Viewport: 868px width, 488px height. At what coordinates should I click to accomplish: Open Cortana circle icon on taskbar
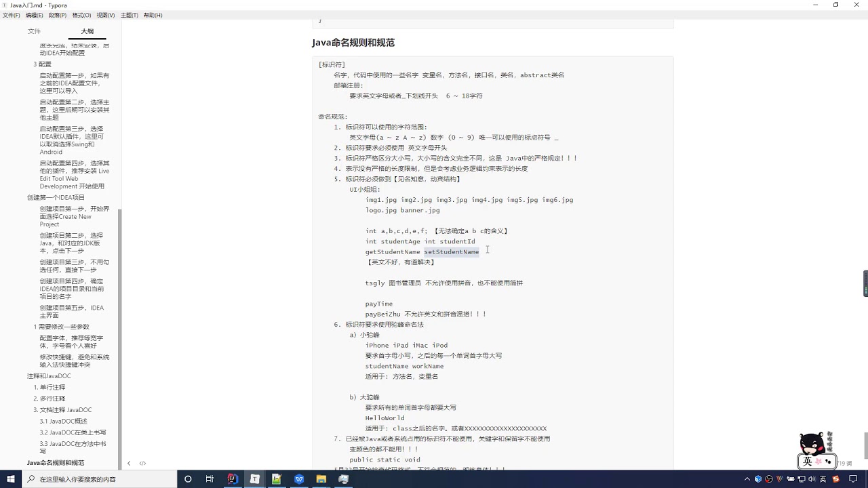point(188,479)
